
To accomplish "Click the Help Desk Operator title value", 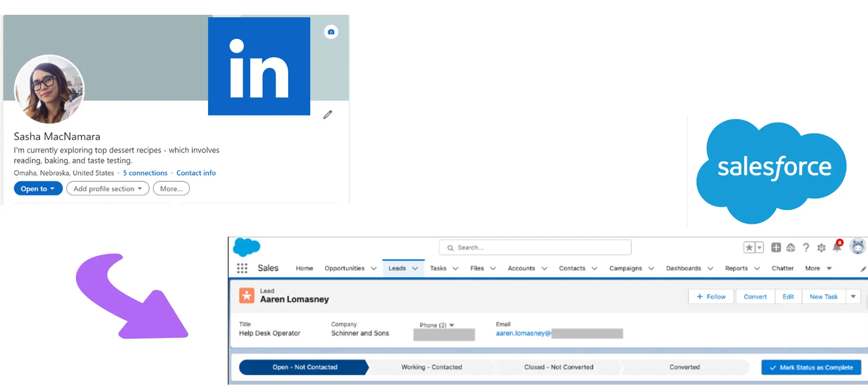I will click(270, 333).
